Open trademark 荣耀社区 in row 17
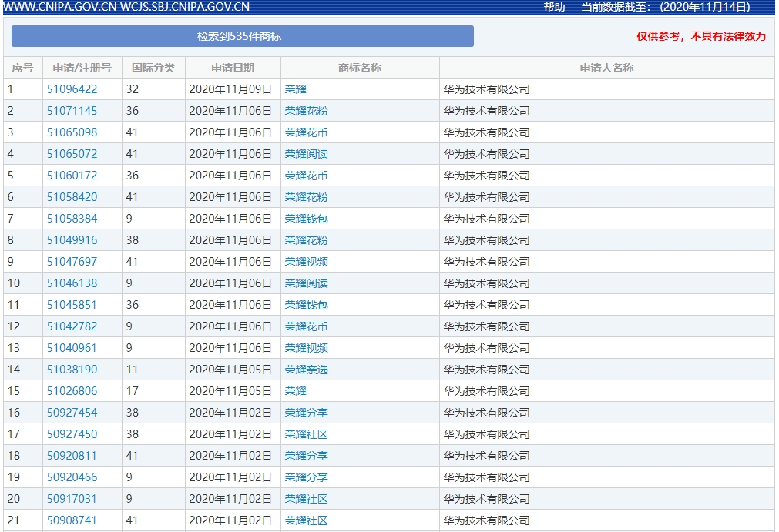The width and height of the screenshot is (779, 532). click(306, 434)
